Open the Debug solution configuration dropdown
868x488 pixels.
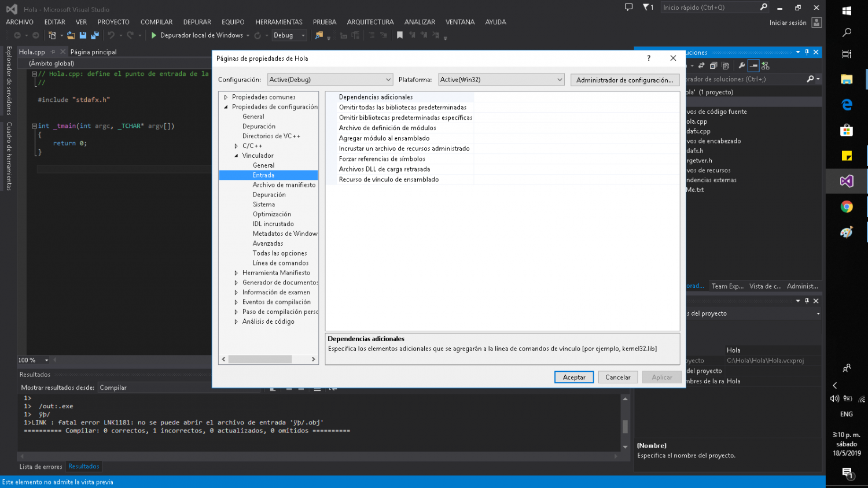(x=289, y=35)
